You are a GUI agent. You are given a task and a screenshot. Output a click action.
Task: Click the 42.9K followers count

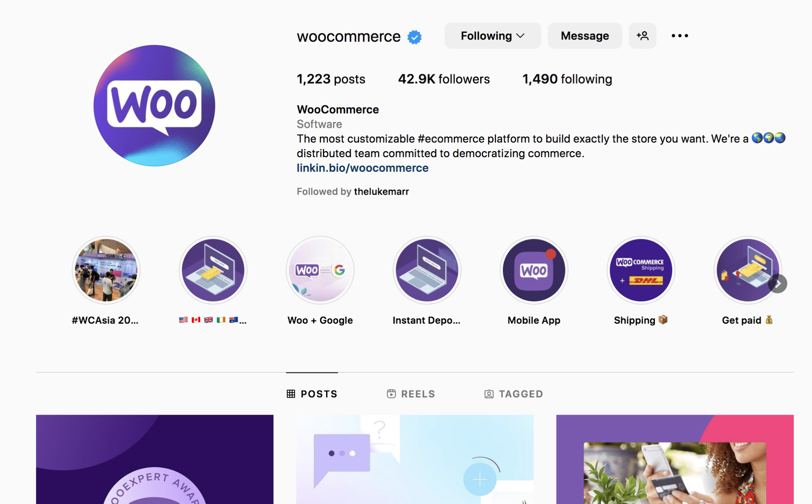443,78
